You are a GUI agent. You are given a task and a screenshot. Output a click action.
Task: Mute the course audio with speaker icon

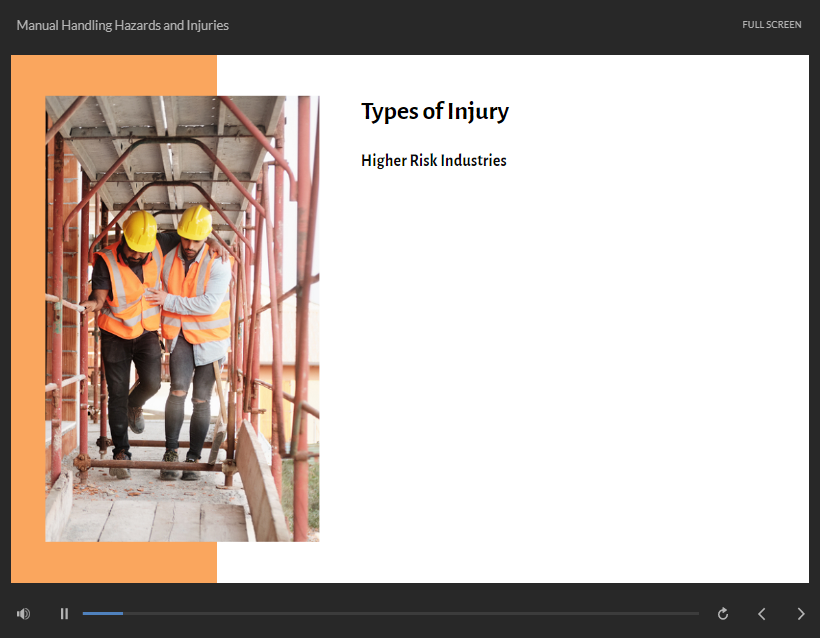tap(23, 614)
